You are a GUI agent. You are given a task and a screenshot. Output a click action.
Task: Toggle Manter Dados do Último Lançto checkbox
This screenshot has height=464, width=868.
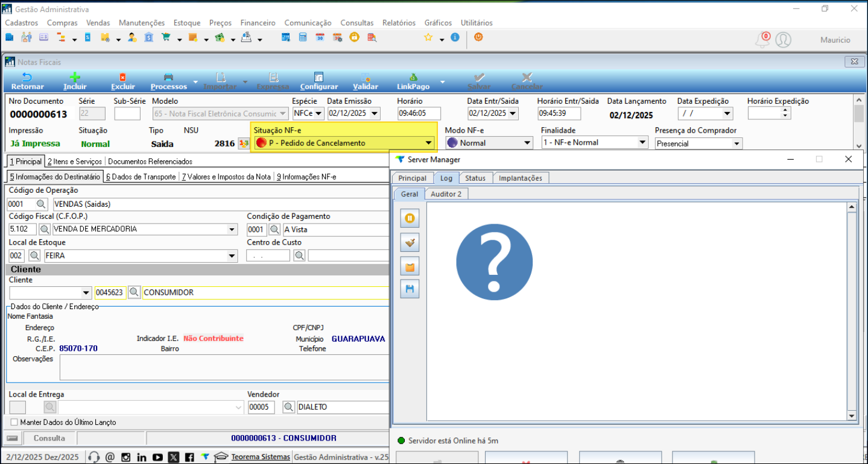[15, 422]
